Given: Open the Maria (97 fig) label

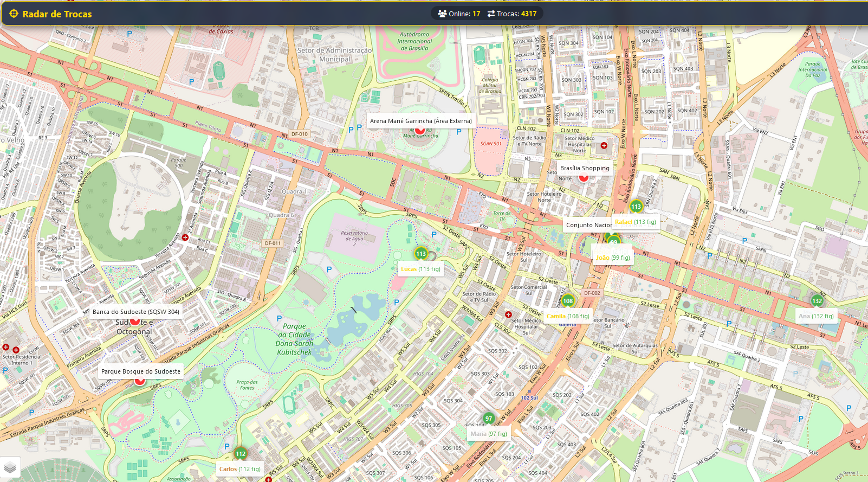Looking at the screenshot, I should pyautogui.click(x=489, y=434).
